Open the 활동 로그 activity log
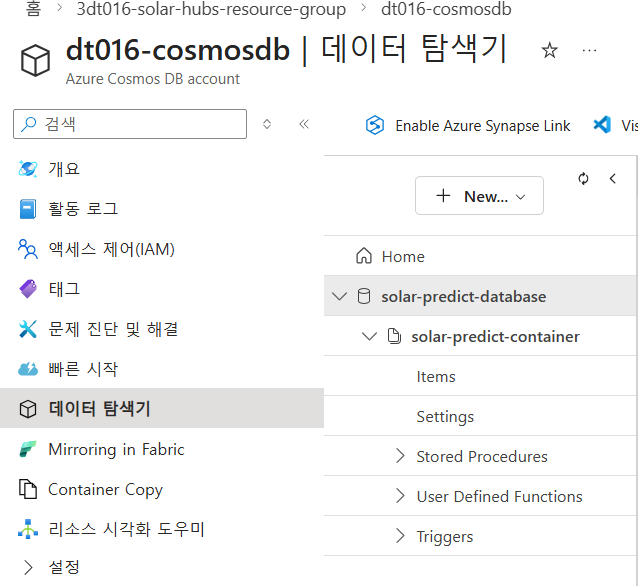 click(x=83, y=209)
